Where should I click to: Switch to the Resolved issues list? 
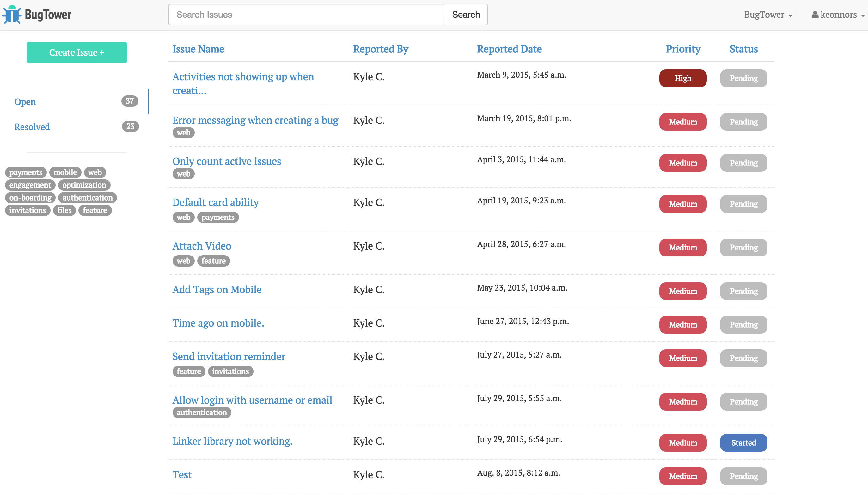tap(32, 127)
